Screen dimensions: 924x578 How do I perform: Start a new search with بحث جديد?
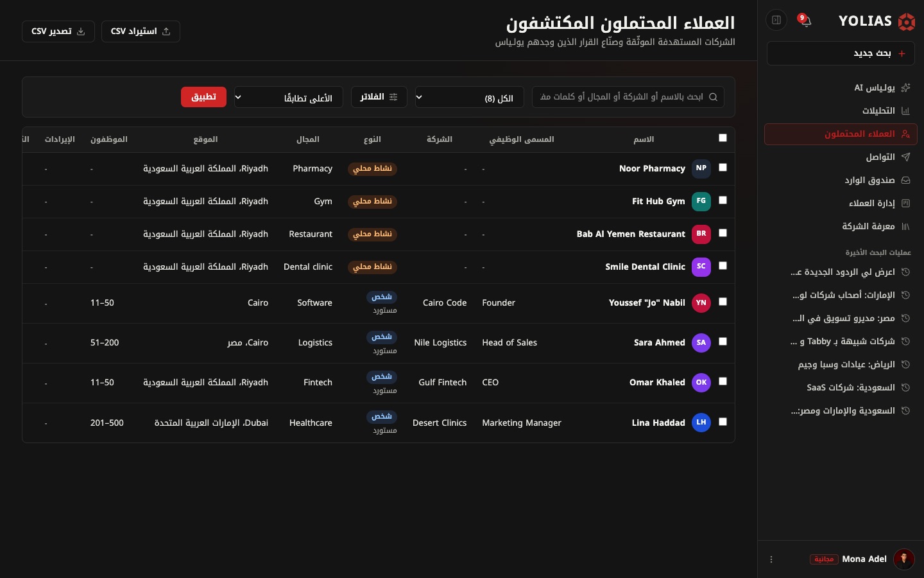842,53
